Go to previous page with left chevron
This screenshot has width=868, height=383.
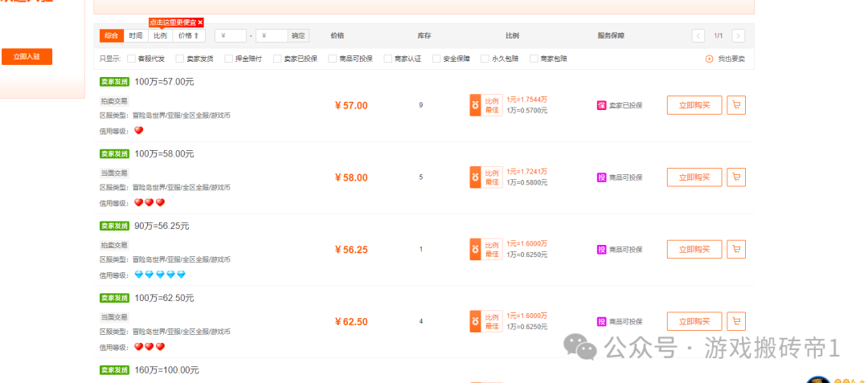tap(698, 36)
